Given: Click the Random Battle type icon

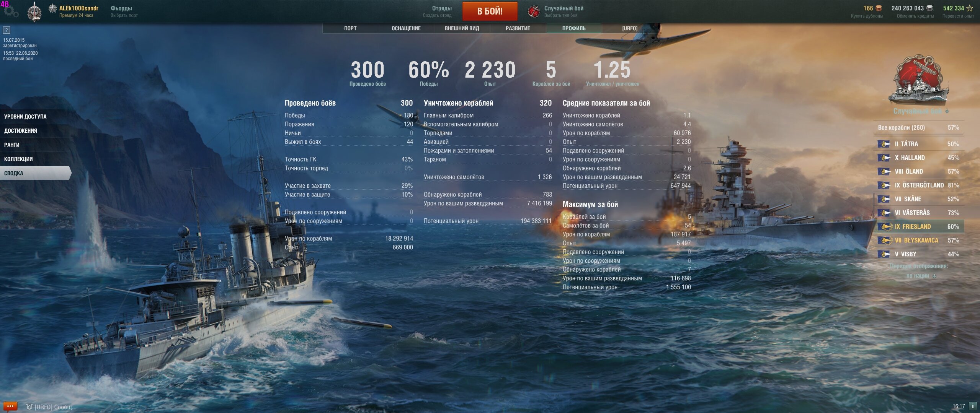Looking at the screenshot, I should coord(533,11).
